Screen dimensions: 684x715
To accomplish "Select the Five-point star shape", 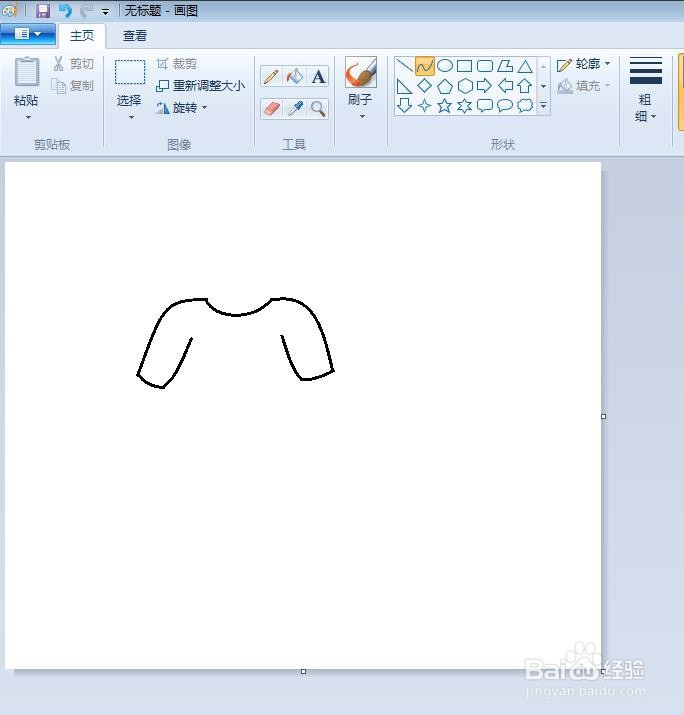I will (x=445, y=106).
